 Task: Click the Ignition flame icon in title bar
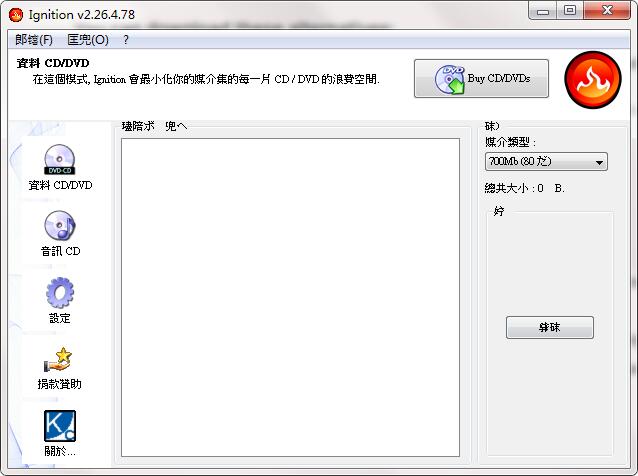[x=16, y=15]
